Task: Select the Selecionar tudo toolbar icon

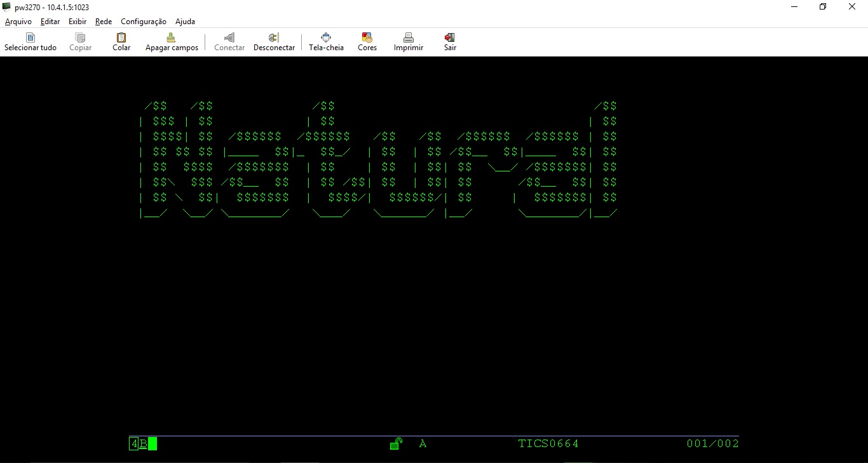Action: pyautogui.click(x=29, y=40)
